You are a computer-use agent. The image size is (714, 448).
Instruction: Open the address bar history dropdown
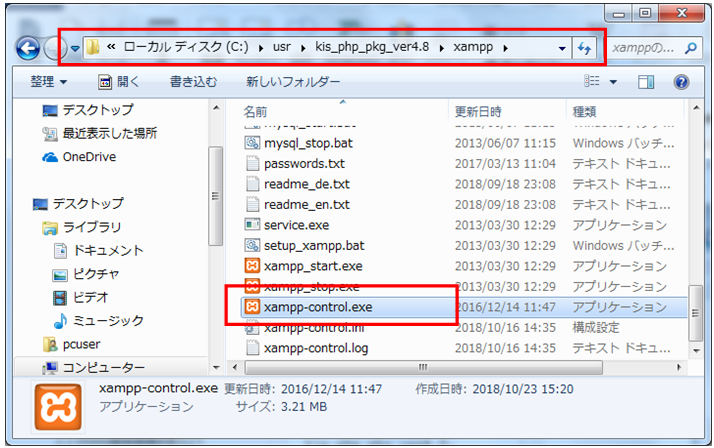click(562, 48)
